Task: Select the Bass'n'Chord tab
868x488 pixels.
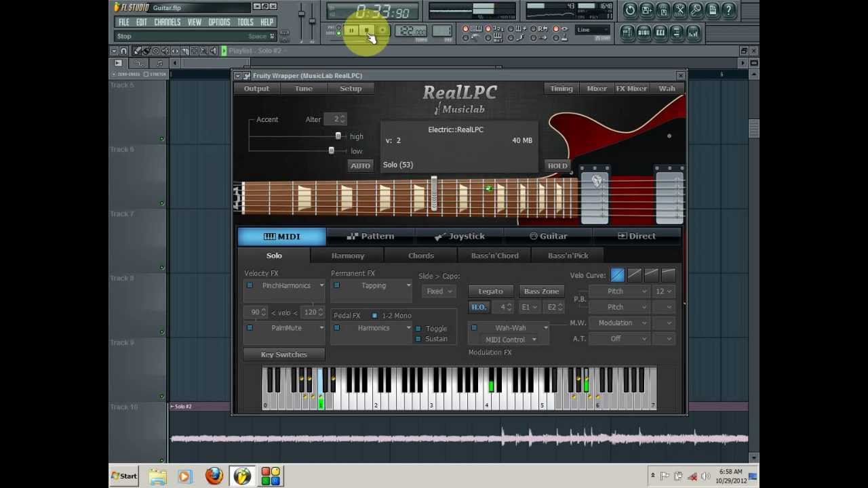Action: 494,256
